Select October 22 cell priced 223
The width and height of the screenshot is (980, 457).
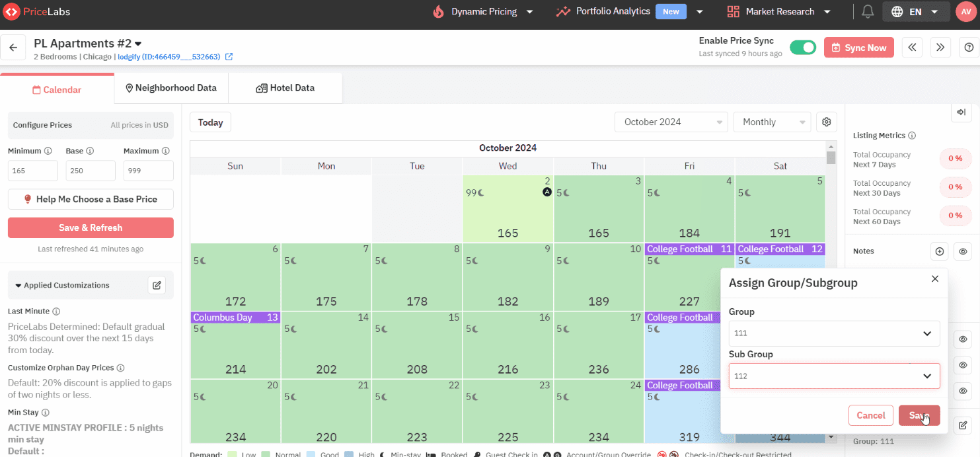tap(417, 411)
